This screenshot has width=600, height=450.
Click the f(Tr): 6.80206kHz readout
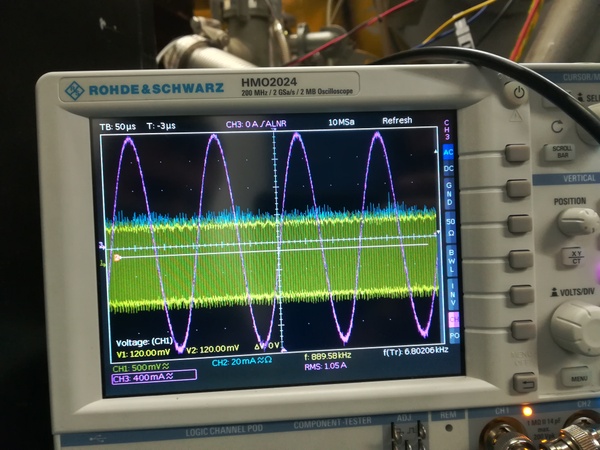[416, 351]
